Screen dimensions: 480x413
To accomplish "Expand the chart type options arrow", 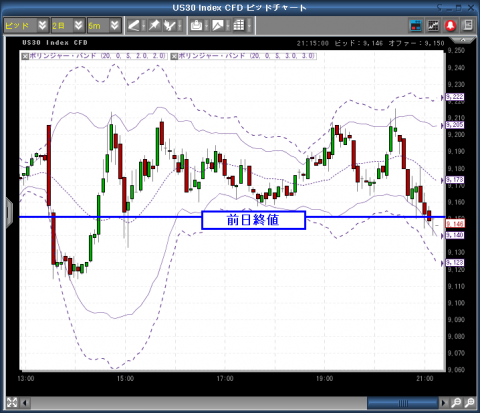I will 228,26.
